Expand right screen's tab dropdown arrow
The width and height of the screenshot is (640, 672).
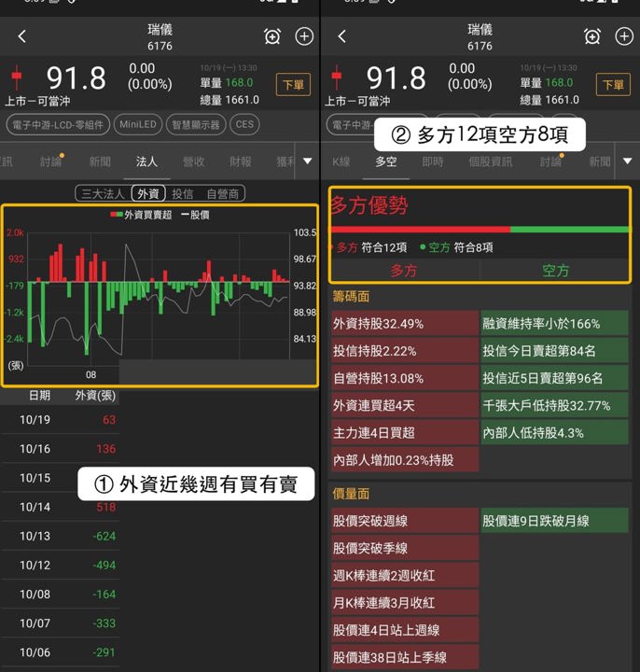pyautogui.click(x=628, y=161)
